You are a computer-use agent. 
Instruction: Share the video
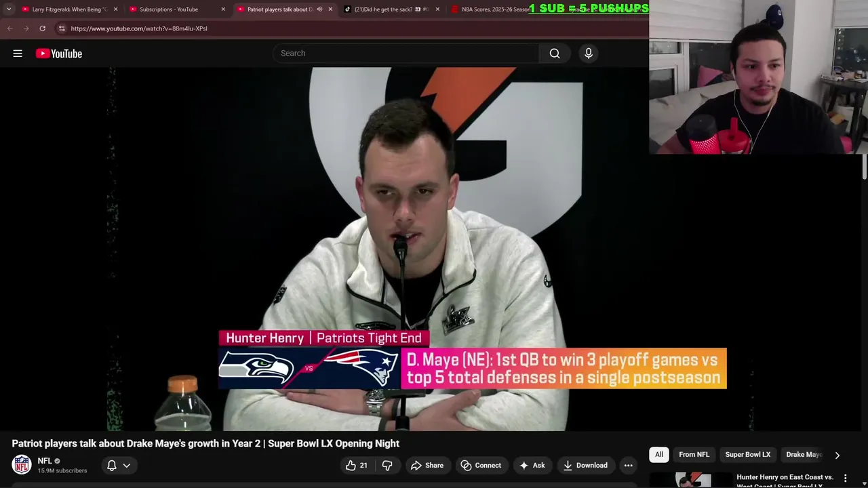427,466
